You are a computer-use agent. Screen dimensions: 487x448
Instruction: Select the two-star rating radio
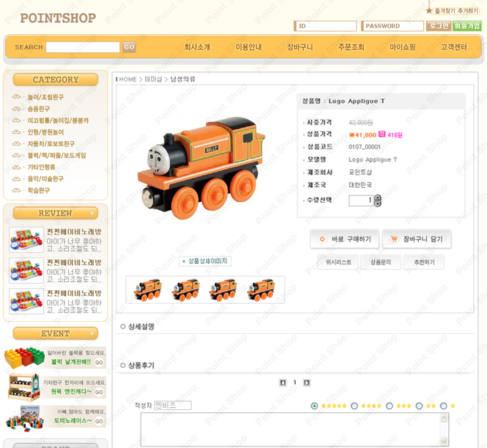419,406
